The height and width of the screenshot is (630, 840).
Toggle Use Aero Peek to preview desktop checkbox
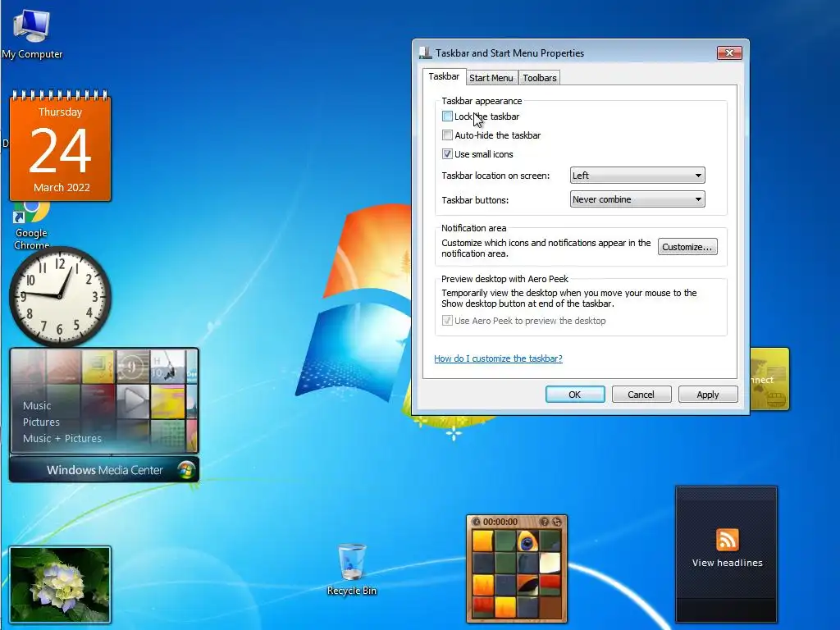(447, 321)
